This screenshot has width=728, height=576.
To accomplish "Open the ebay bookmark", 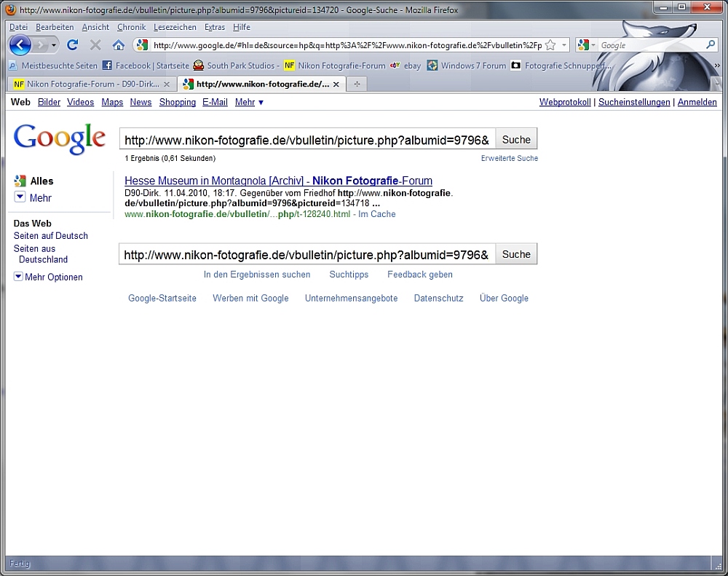I will (x=405, y=66).
